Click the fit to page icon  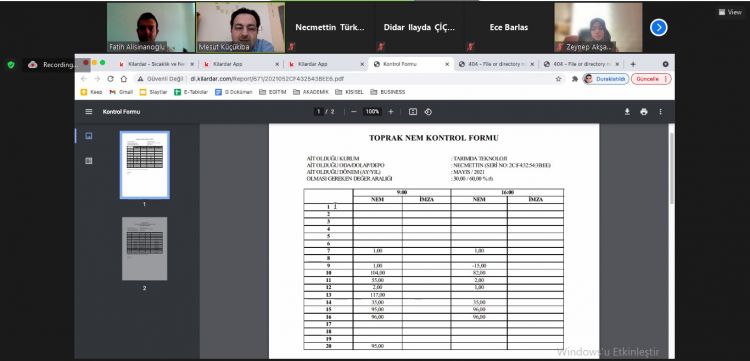413,112
